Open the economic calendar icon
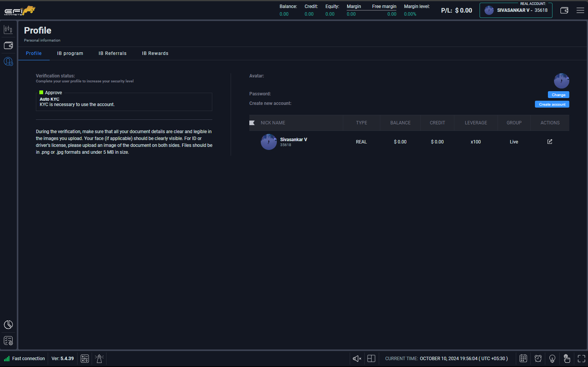The height and width of the screenshot is (367, 588). (x=523, y=359)
